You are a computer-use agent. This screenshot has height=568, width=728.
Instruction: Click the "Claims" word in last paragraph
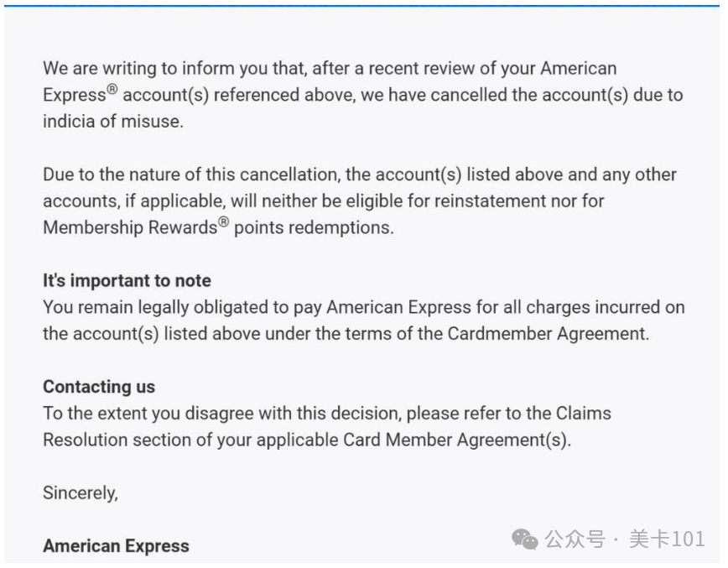click(x=584, y=414)
